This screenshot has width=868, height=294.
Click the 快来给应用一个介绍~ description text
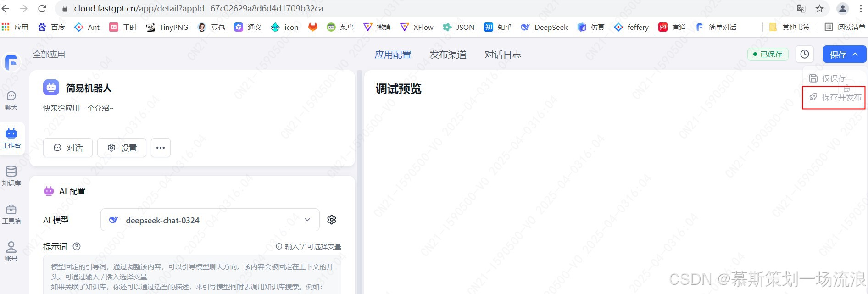click(78, 108)
